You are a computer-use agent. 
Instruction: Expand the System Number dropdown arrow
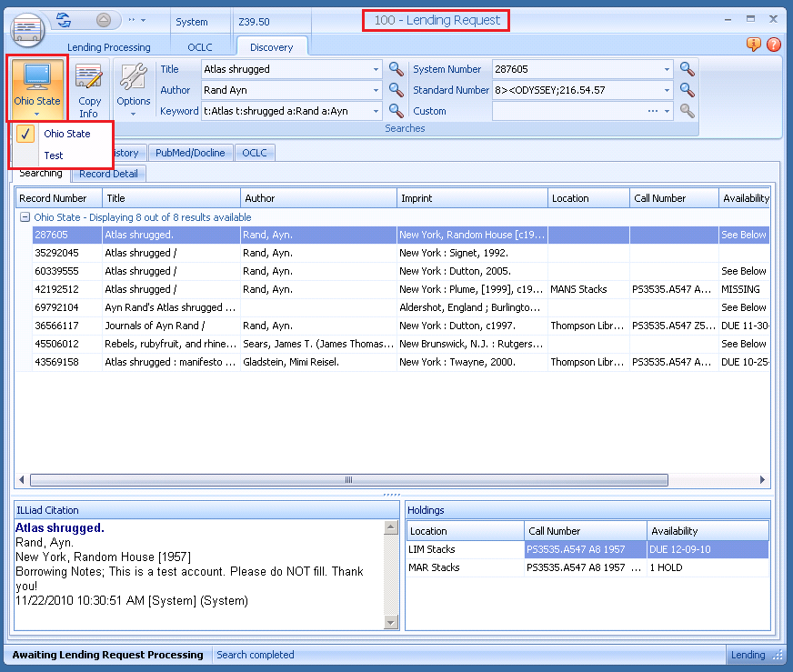click(x=667, y=69)
